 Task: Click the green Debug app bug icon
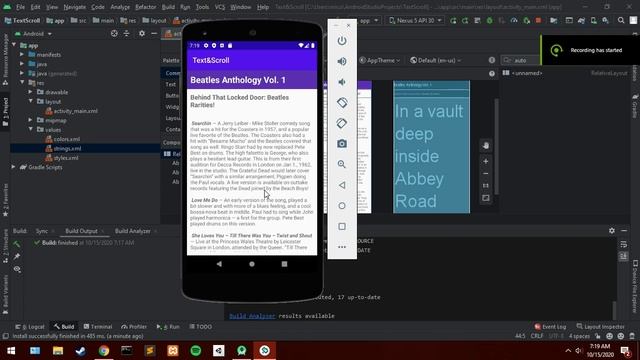pos(489,20)
